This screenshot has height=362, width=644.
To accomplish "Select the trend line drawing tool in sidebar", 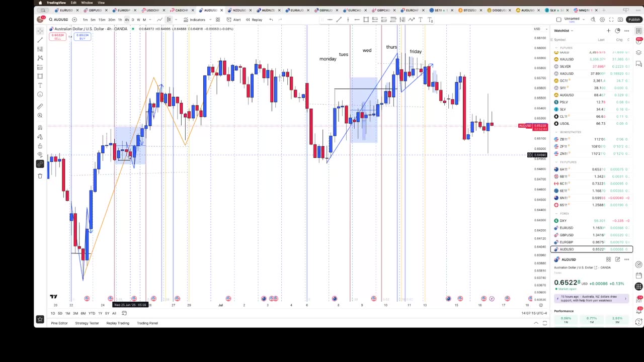I will pos(40,40).
